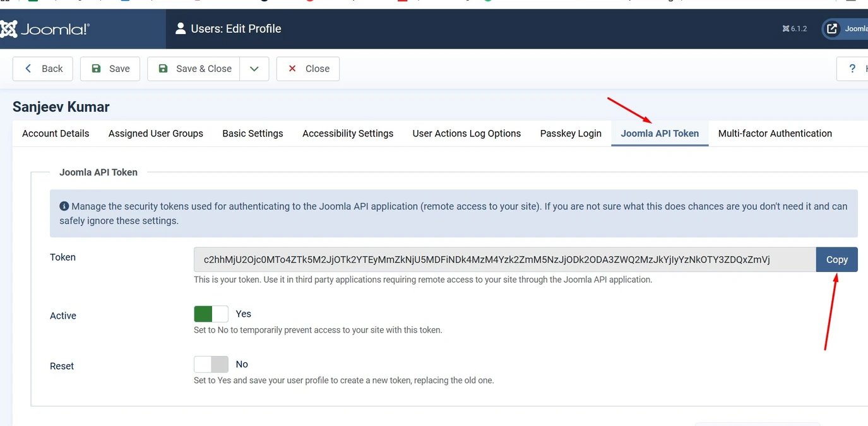Open the Passkey Login tab

point(571,134)
